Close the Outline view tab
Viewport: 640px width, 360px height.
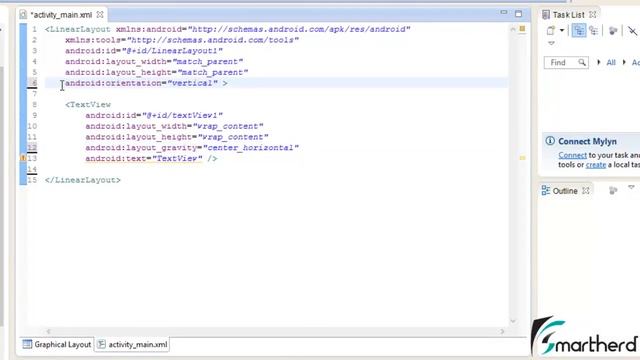(586, 191)
